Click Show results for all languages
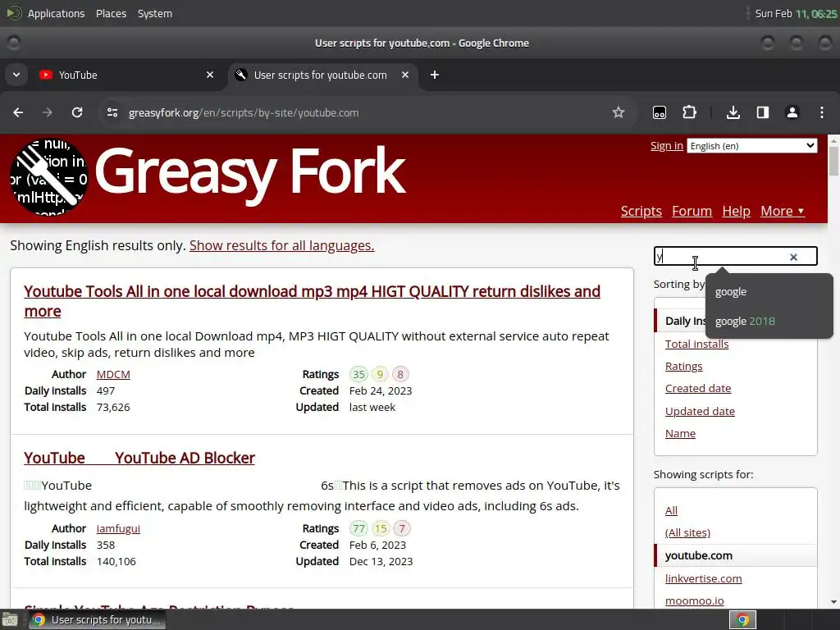Image resolution: width=840 pixels, height=630 pixels. click(x=282, y=245)
